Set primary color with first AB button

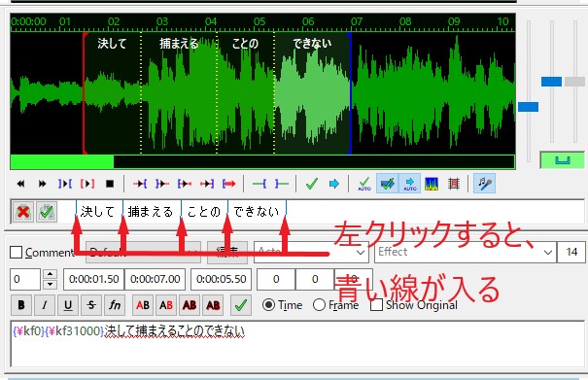143,305
